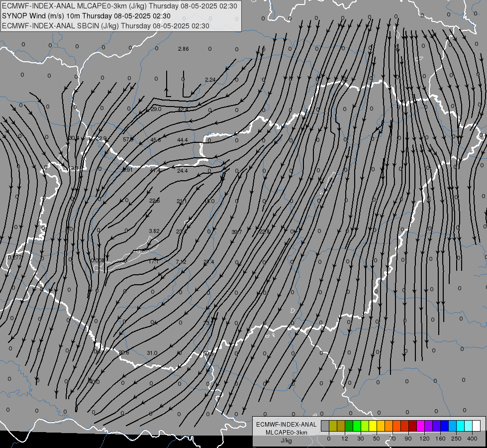487x448 pixels.
Task: Select the MLCAPE0-3km label in the legend
Action: (x=286, y=433)
